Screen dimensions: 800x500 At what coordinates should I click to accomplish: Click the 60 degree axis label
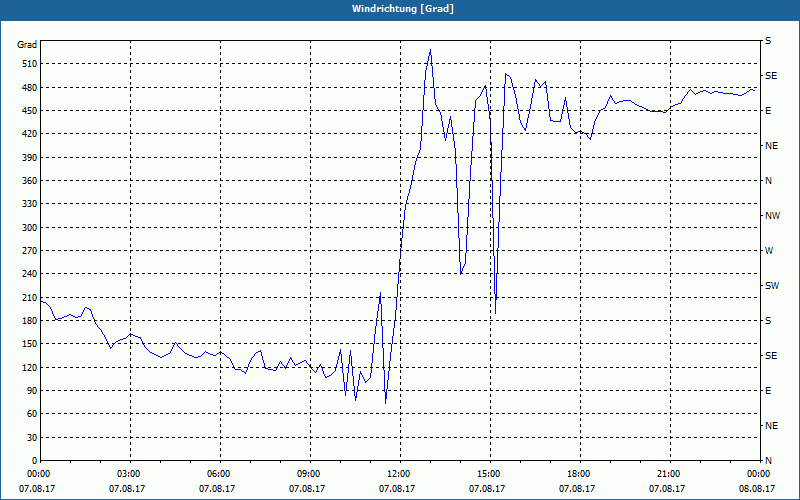pos(30,414)
